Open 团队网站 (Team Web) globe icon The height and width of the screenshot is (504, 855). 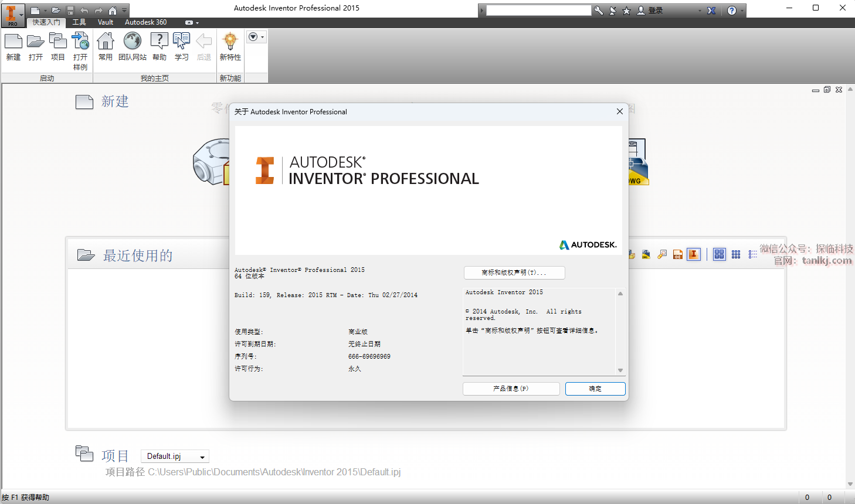133,46
